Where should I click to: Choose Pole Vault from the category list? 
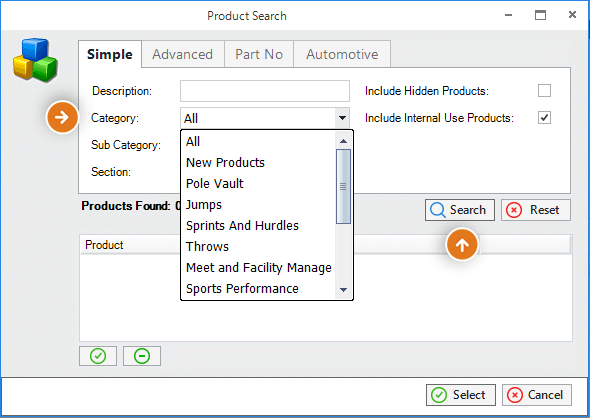[215, 184]
